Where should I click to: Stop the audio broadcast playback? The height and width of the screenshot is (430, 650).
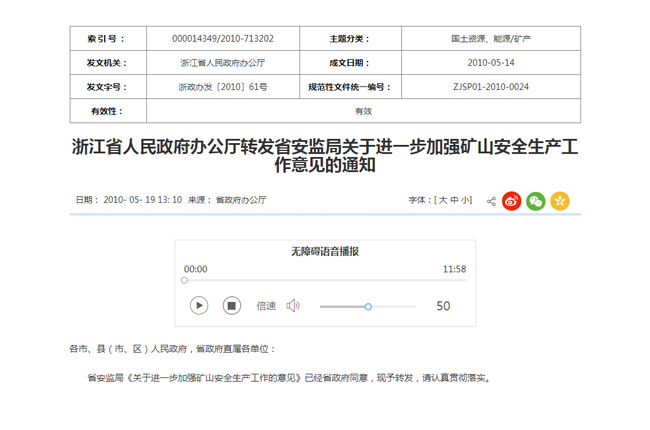pyautogui.click(x=231, y=306)
